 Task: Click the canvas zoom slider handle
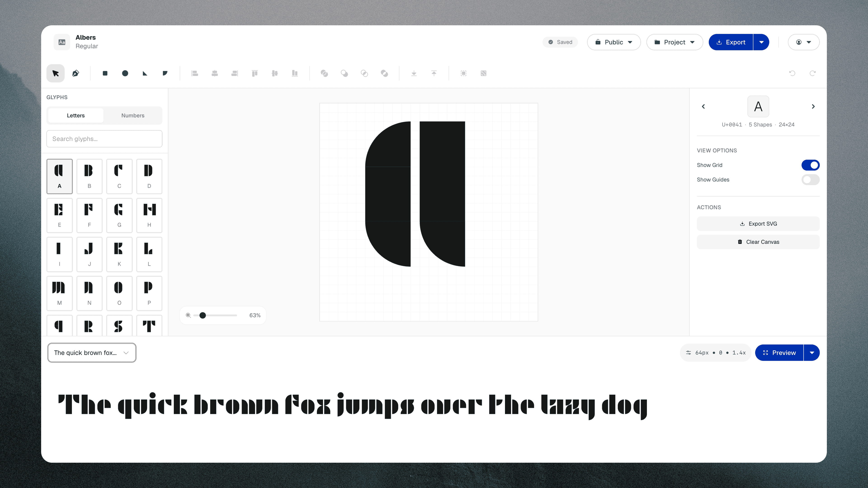pyautogui.click(x=203, y=315)
